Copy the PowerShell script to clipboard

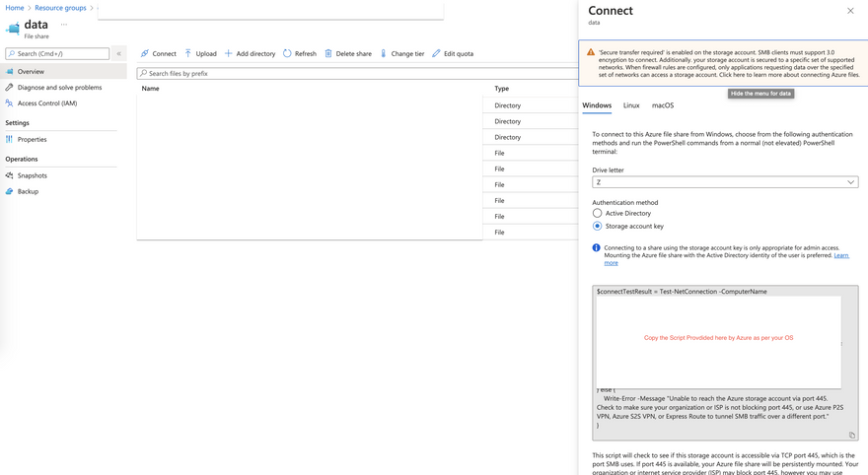[852, 435]
